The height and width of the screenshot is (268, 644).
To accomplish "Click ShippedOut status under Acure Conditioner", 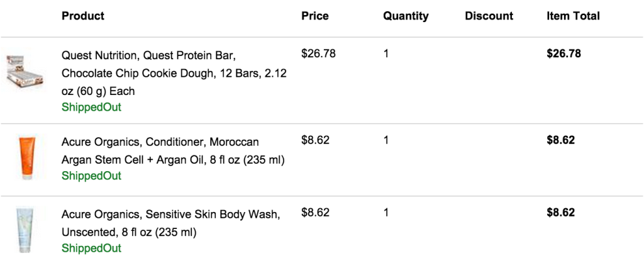I will [x=92, y=176].
